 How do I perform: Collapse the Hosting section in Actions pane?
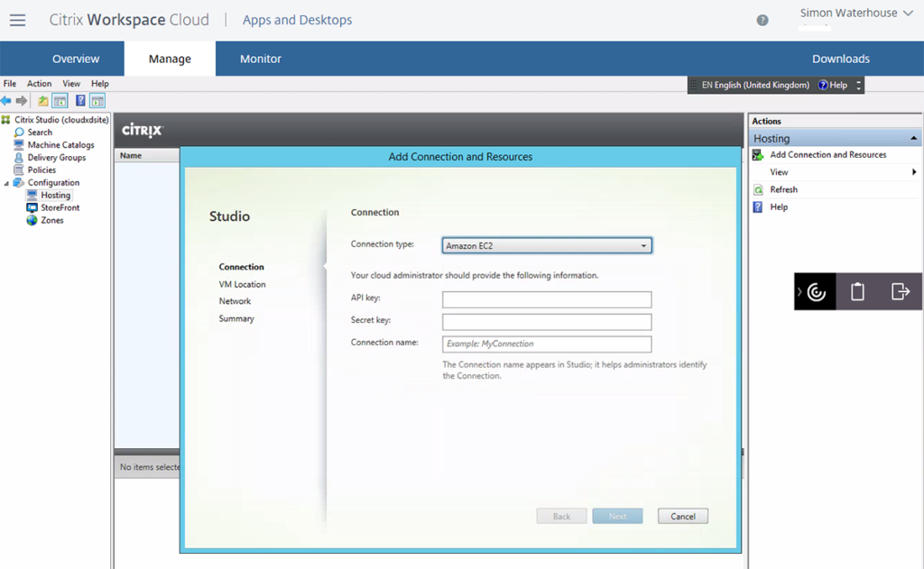click(x=914, y=137)
